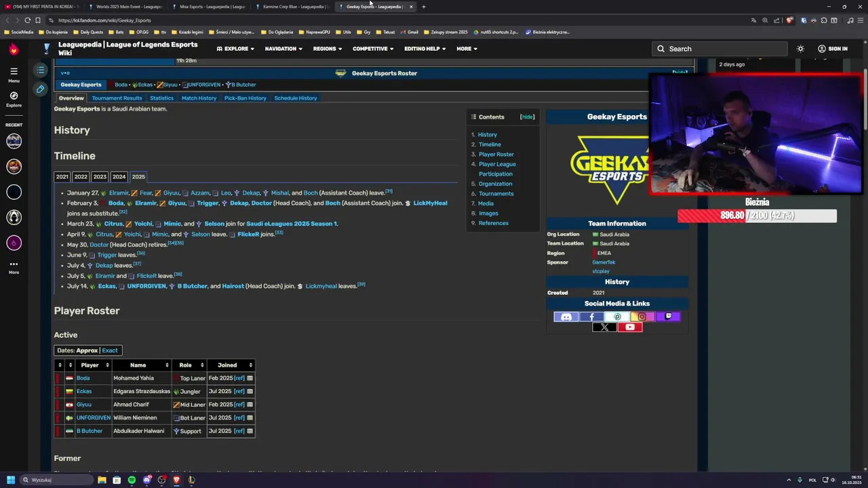Image resolution: width=868 pixels, height=488 pixels.
Task: Click the Windows Start button
Action: tap(11, 480)
